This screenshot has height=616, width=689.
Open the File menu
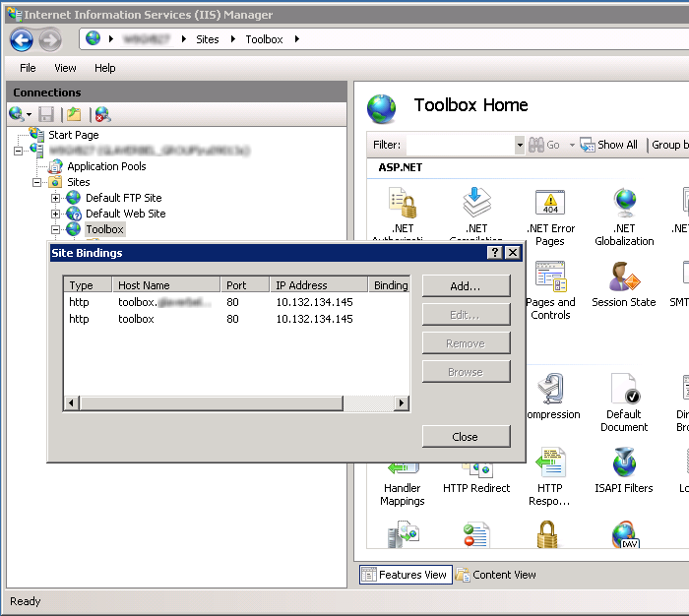click(x=28, y=68)
